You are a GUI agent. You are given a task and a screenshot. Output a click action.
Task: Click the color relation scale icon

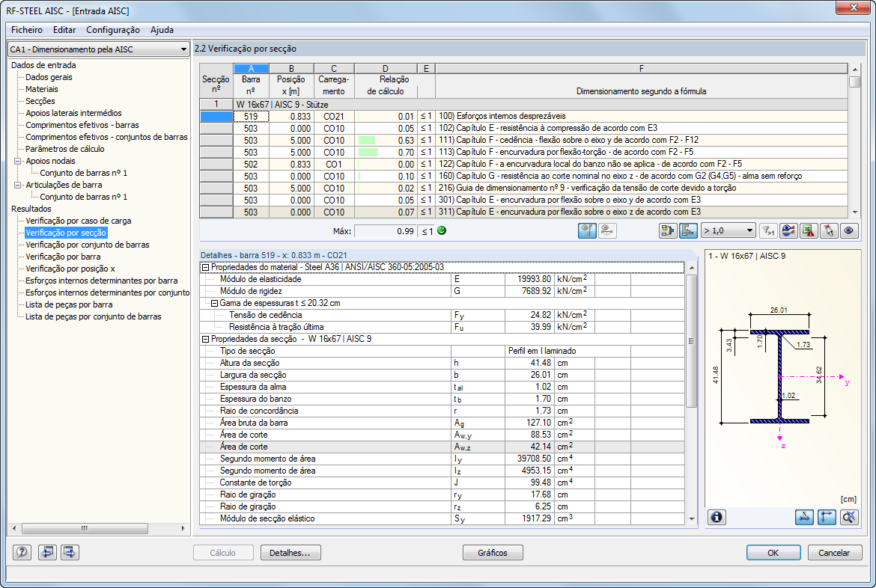pos(788,230)
